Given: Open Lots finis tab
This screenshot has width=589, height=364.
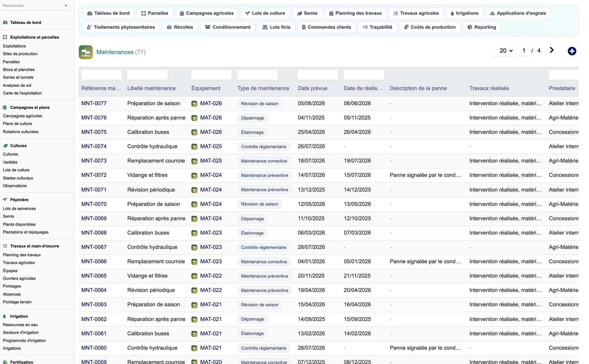Looking at the screenshot, I should click(276, 27).
